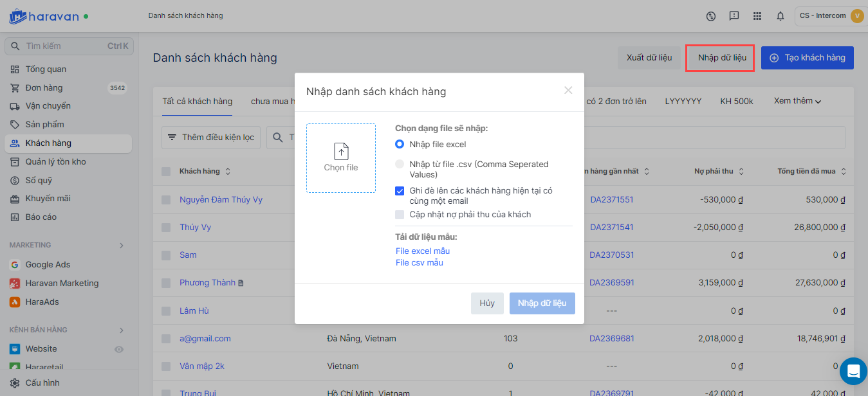Open Cấu hình settings gear

(x=14, y=382)
